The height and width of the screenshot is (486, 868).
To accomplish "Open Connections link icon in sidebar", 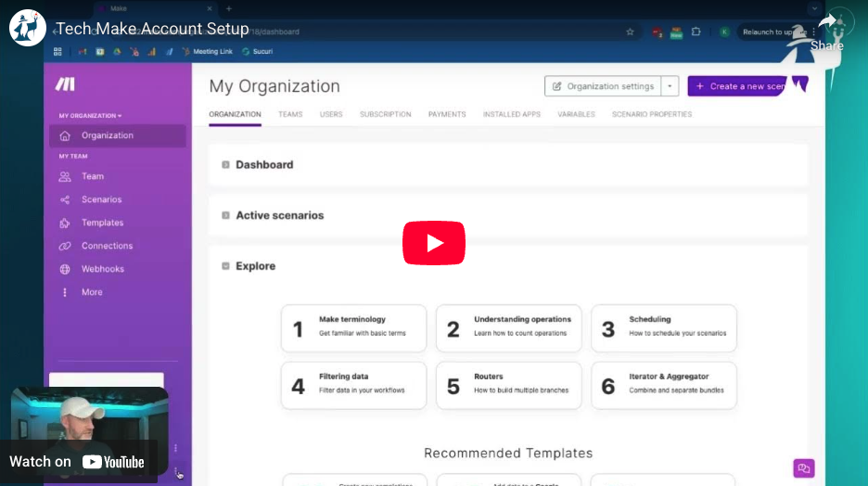I will pos(65,246).
